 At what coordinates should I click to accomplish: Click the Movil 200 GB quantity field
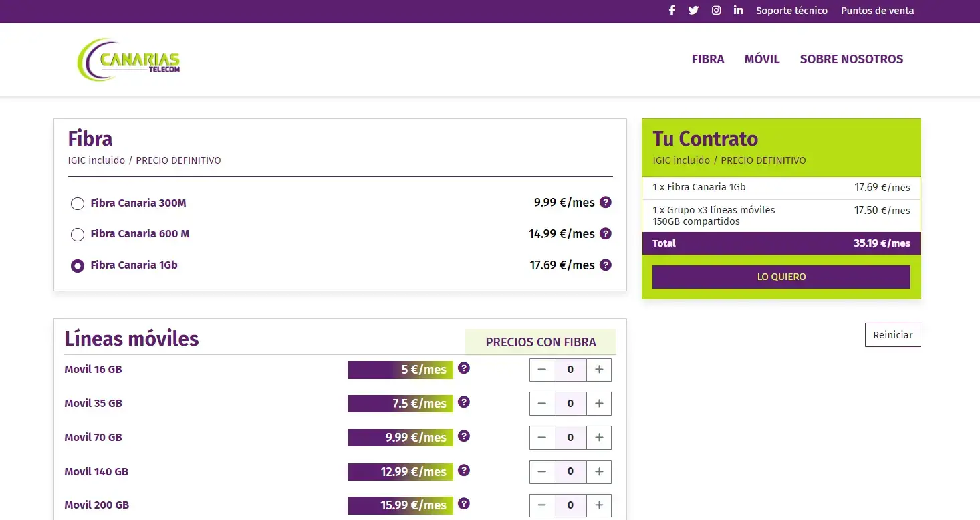570,505
